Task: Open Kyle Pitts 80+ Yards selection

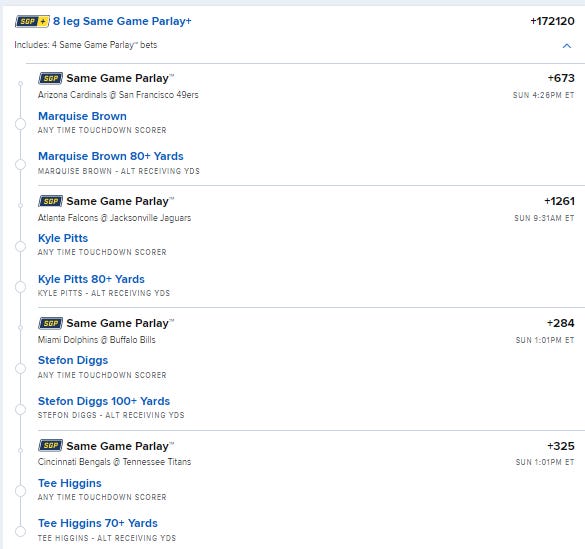Action: point(91,279)
